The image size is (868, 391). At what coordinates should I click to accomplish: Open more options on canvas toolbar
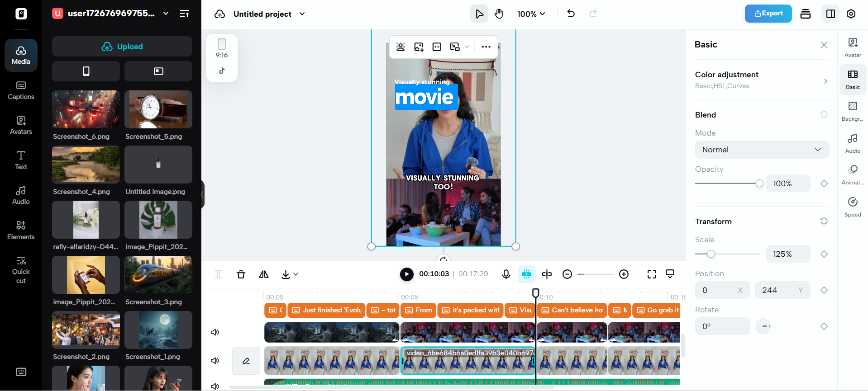486,47
